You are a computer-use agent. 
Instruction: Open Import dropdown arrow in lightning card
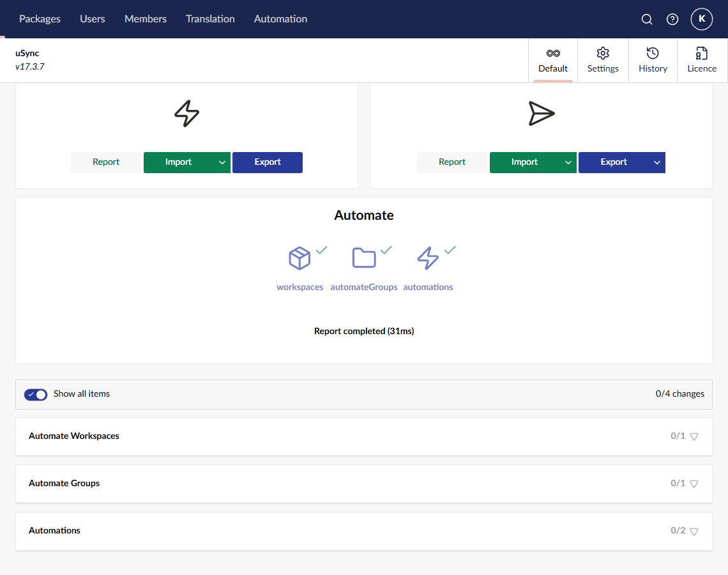[x=222, y=162]
